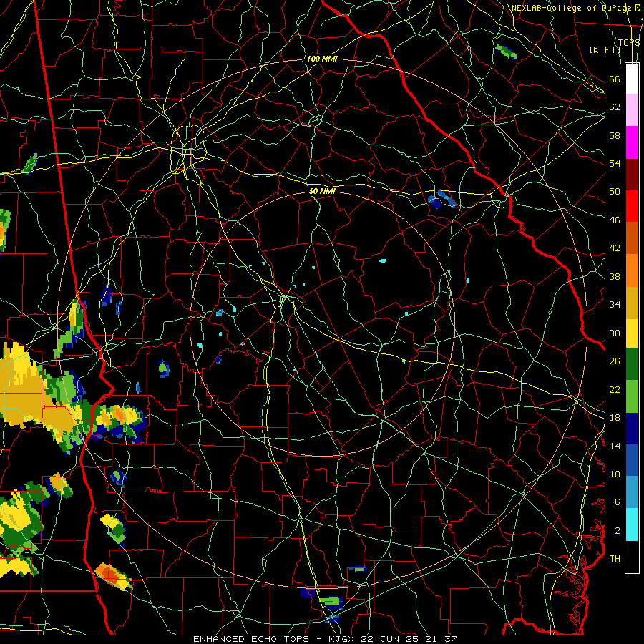The height and width of the screenshot is (644, 644).
Task: Click the dark red 50-54K ft swatch
Action: point(632,175)
